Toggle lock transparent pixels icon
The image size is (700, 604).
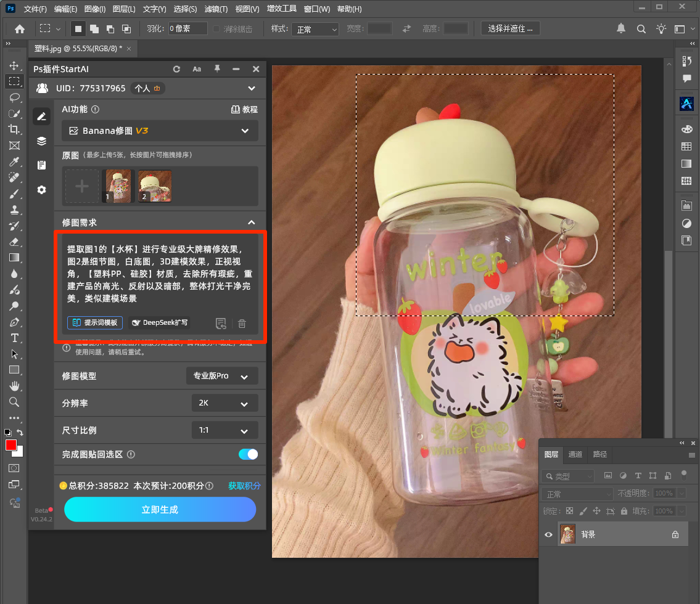[570, 511]
